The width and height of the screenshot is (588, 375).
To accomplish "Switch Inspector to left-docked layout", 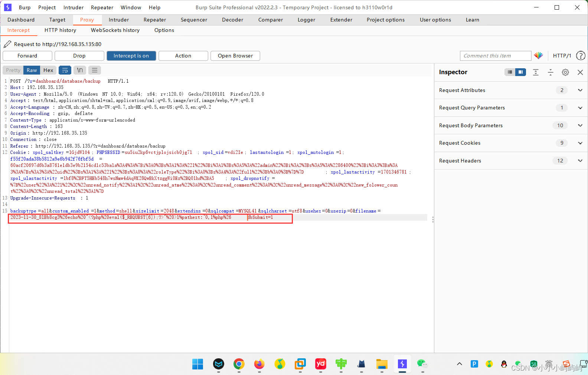I will tap(510, 72).
